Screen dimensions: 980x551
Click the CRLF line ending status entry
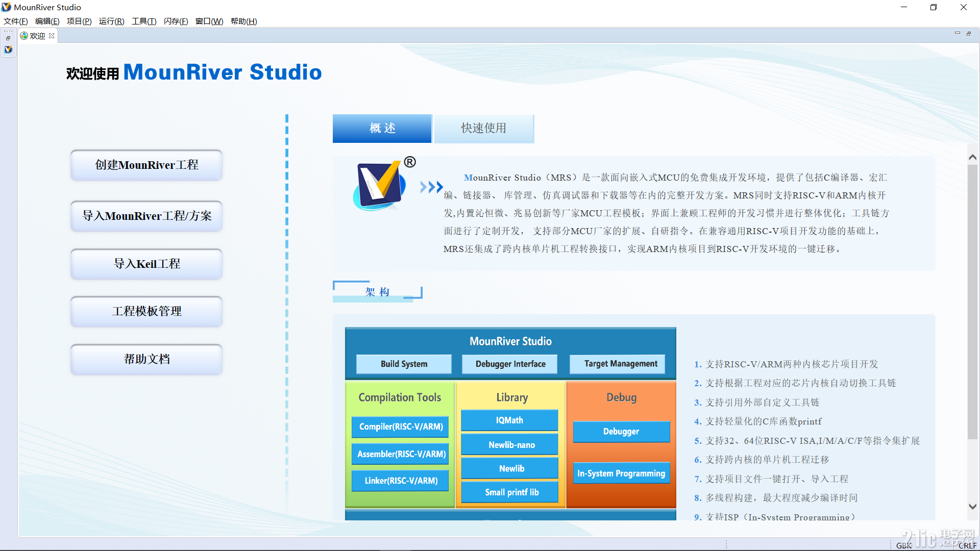[967, 545]
